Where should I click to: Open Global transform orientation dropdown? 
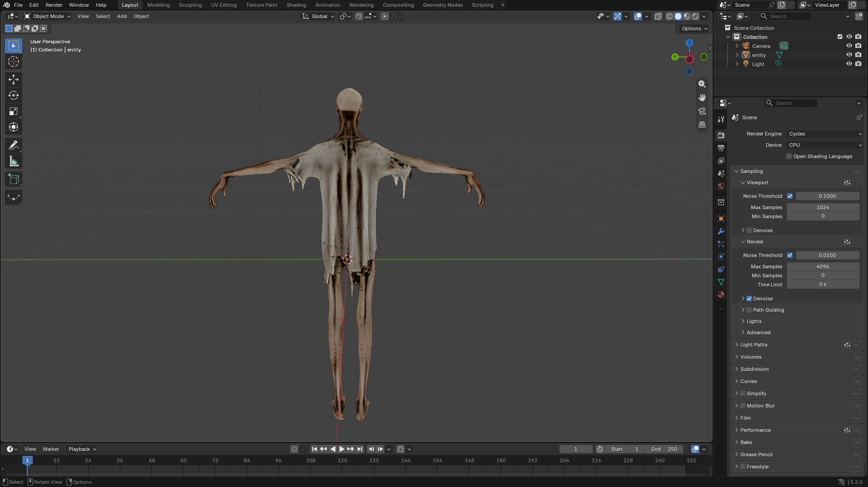pos(318,16)
